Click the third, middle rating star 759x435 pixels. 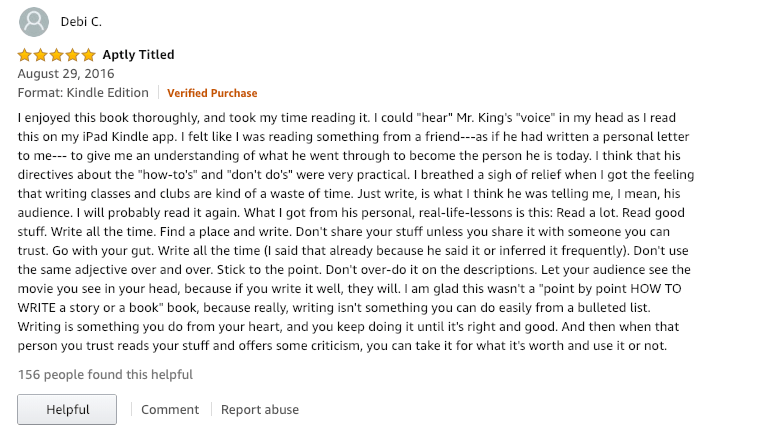click(x=57, y=55)
